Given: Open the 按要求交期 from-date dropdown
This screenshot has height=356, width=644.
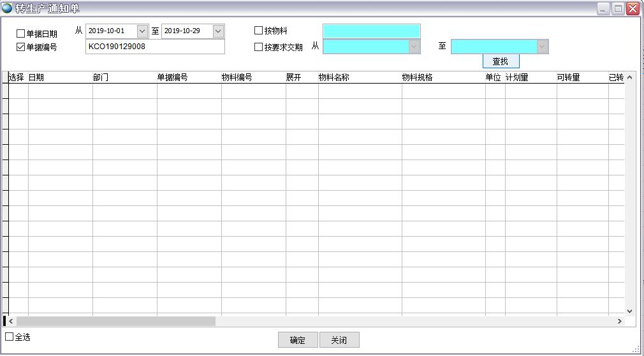Looking at the screenshot, I should 414,47.
